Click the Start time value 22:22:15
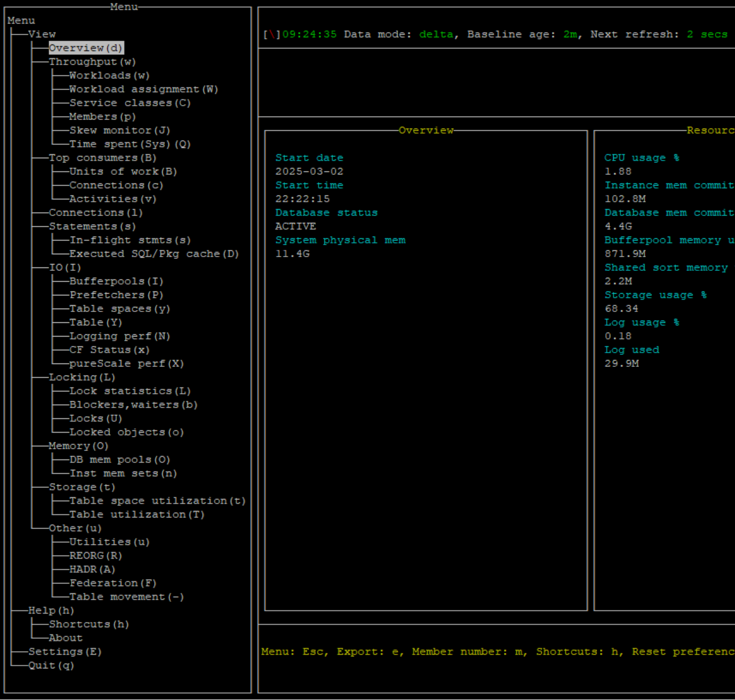Viewport: 735px width, 700px height. click(x=302, y=199)
